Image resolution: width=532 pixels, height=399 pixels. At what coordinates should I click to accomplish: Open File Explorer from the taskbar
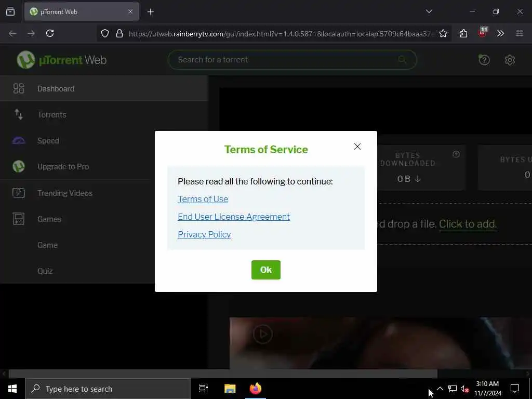pyautogui.click(x=230, y=389)
